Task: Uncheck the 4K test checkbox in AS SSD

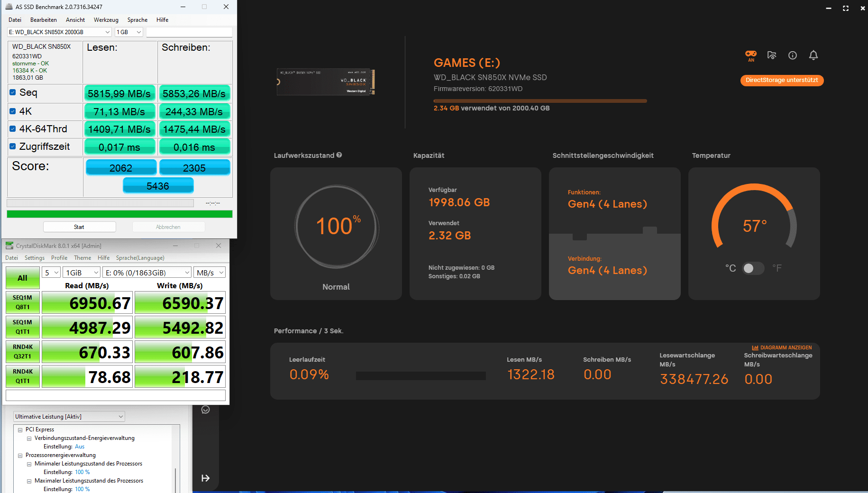Action: coord(13,111)
